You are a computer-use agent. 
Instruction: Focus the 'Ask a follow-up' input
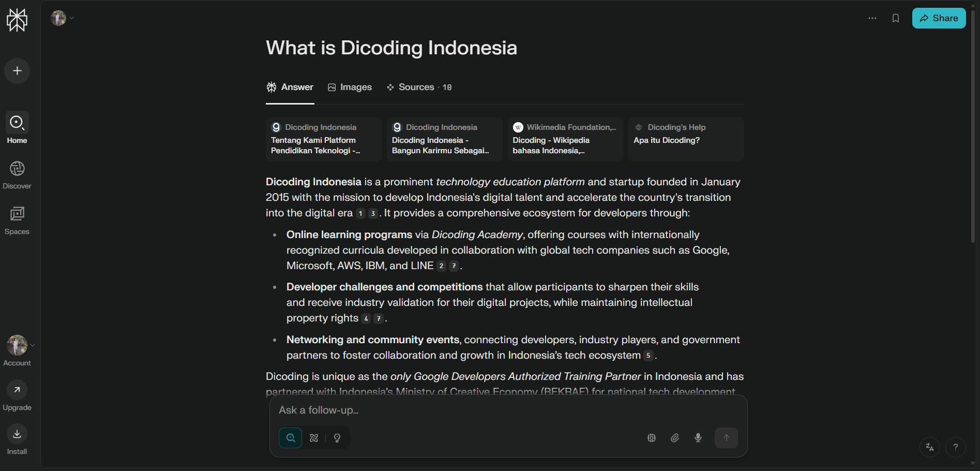point(508,410)
